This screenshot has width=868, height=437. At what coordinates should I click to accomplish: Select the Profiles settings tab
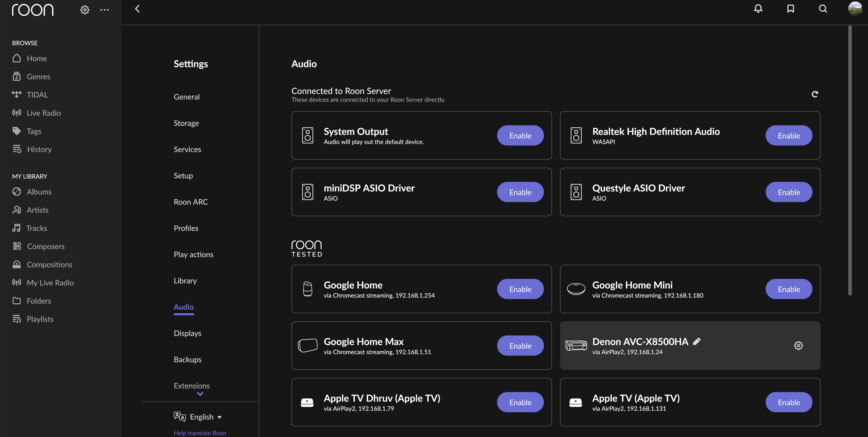(x=186, y=228)
